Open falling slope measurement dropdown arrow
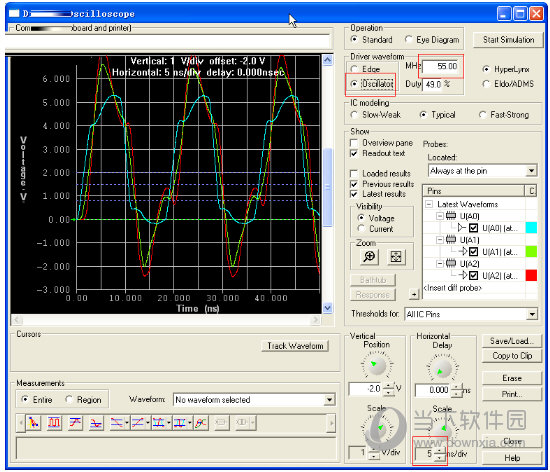The height and width of the screenshot is (472, 550). pos(127,423)
